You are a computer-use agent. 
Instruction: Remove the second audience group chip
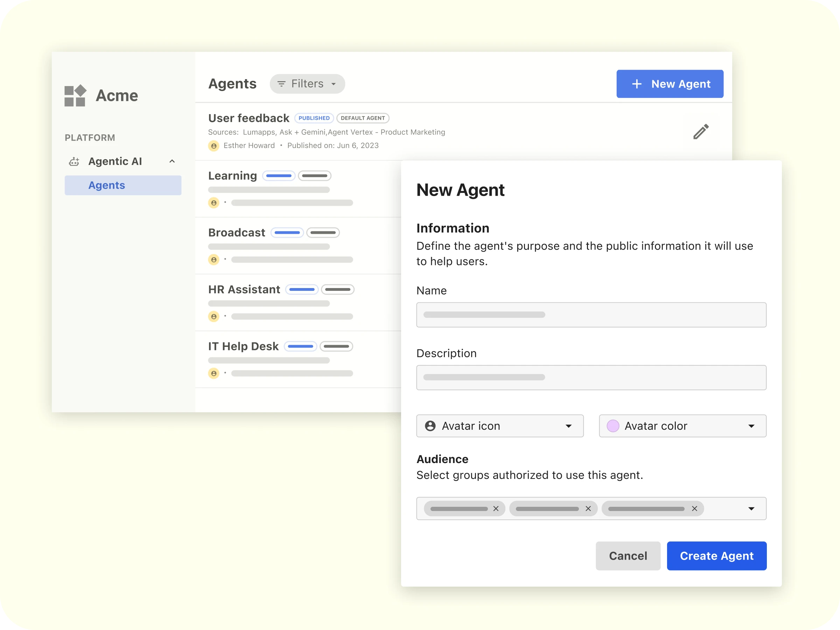pyautogui.click(x=588, y=509)
